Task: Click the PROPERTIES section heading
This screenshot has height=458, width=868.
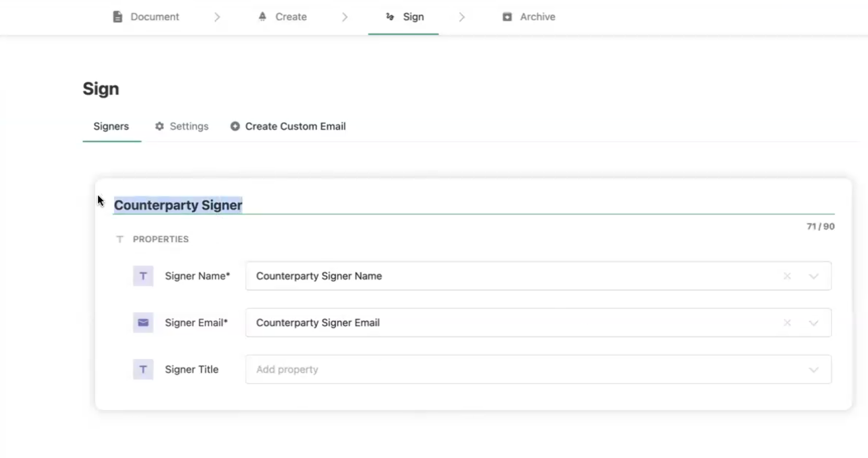Action: point(161,239)
